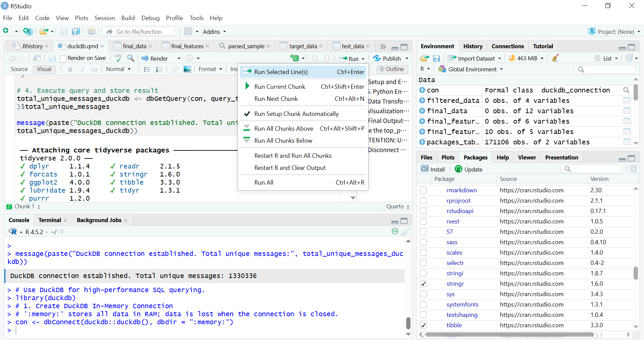Click the Install packages button
This screenshot has height=340, width=644.
(x=433, y=169)
